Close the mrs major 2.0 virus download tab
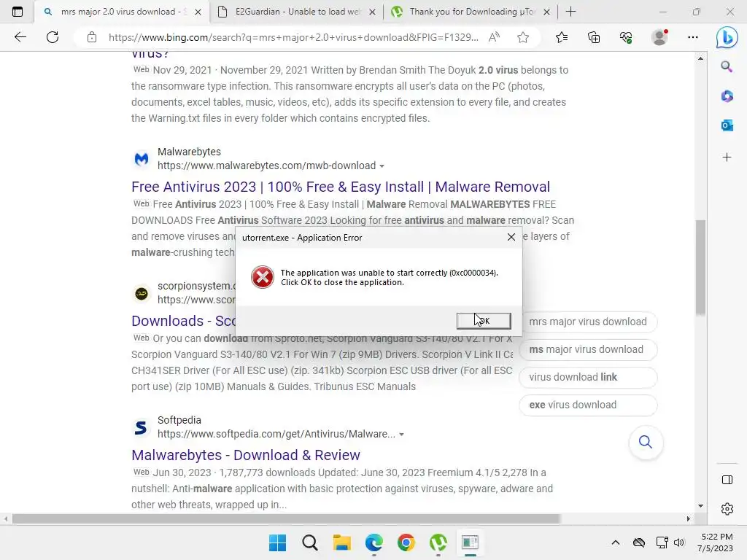Viewport: 747px width, 560px height. point(198,12)
